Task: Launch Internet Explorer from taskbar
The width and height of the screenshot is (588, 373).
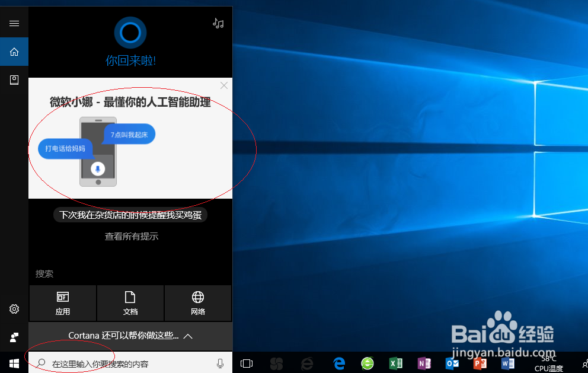Action: tap(307, 364)
